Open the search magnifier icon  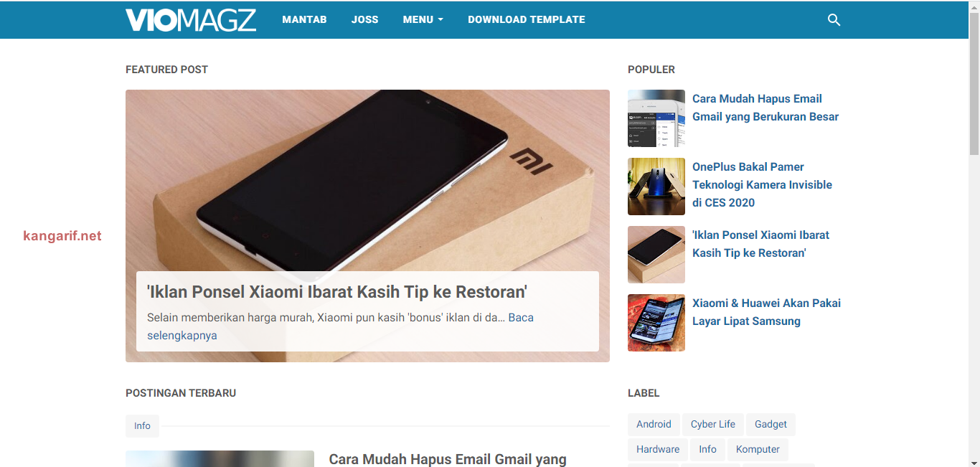(834, 20)
